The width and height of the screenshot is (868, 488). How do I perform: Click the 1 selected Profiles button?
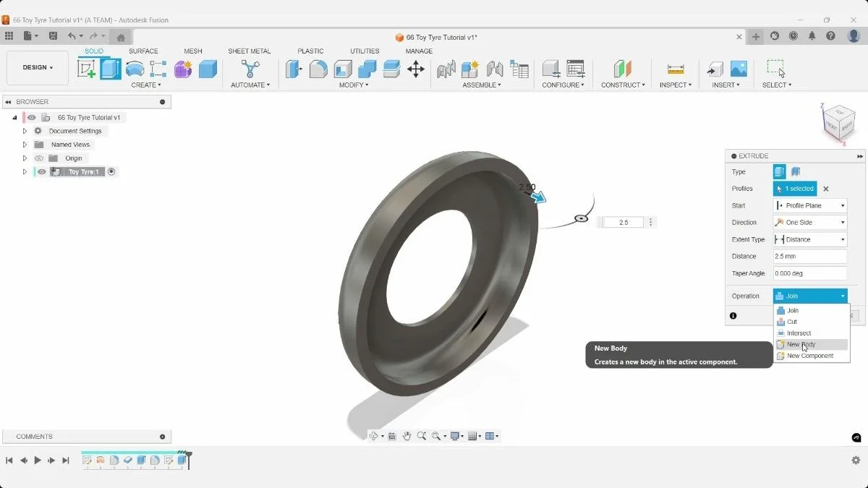point(795,189)
